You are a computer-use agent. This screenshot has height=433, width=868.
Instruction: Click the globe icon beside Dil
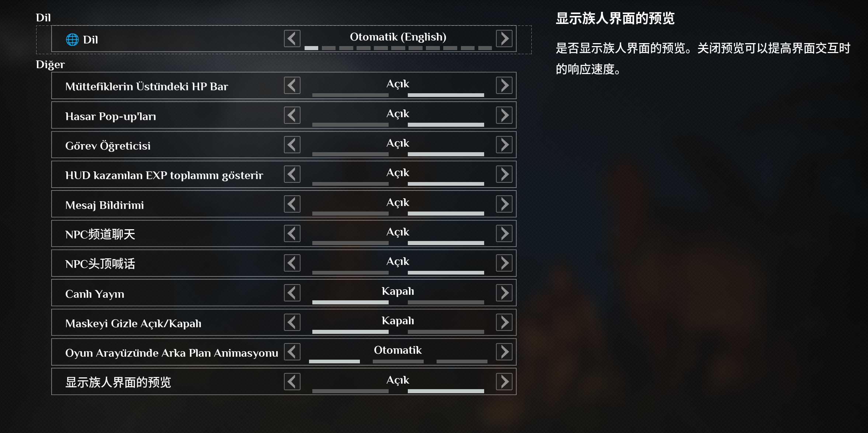(72, 39)
